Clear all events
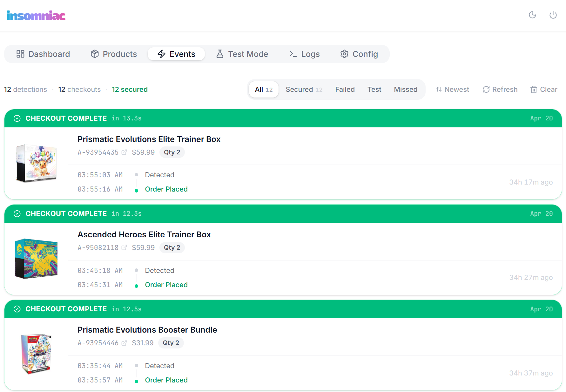Viewport: 566px width, 392px height. click(544, 90)
